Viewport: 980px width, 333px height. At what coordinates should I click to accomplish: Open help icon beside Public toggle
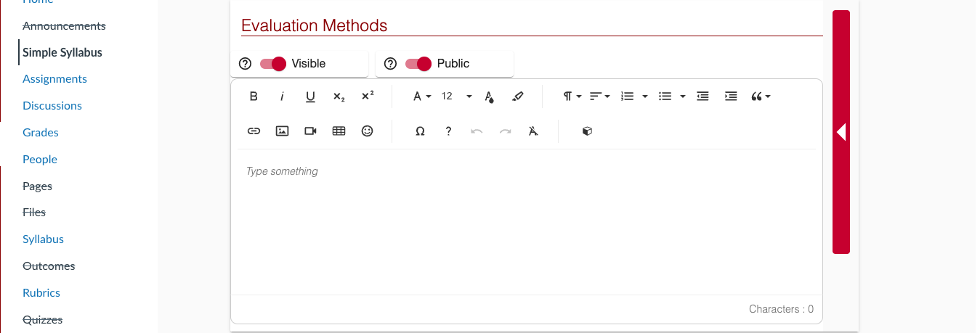(390, 64)
